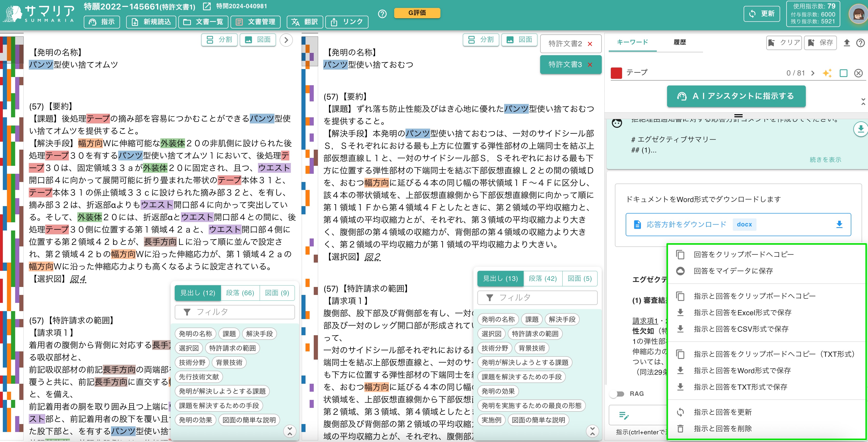868x442 pixels.
Task: Click the round download icon on the instruction card
Action: click(x=860, y=129)
